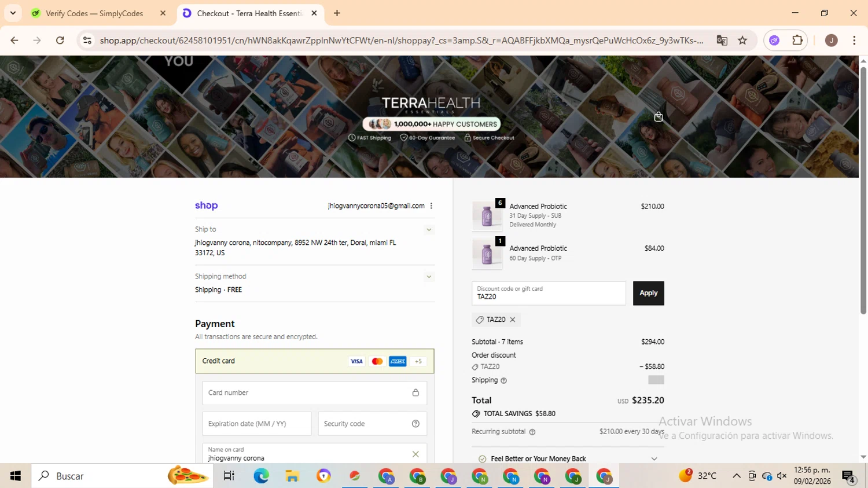Close the Checkout tab
The width and height of the screenshot is (868, 488).
[x=314, y=13]
